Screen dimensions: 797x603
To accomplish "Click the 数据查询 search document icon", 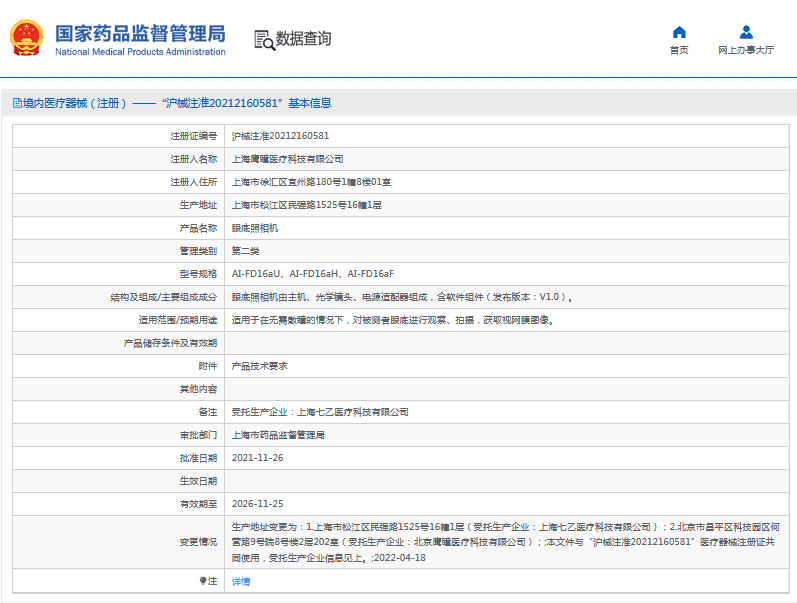I will click(264, 40).
